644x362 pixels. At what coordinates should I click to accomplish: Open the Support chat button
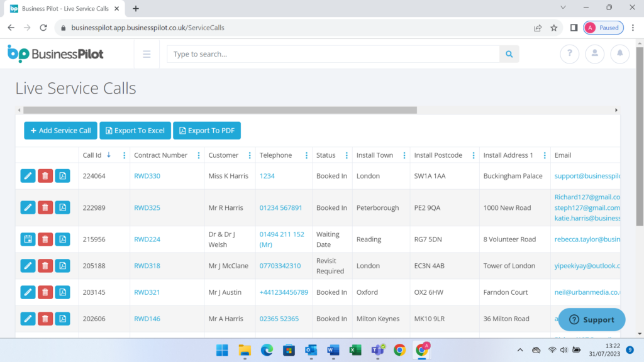(592, 319)
